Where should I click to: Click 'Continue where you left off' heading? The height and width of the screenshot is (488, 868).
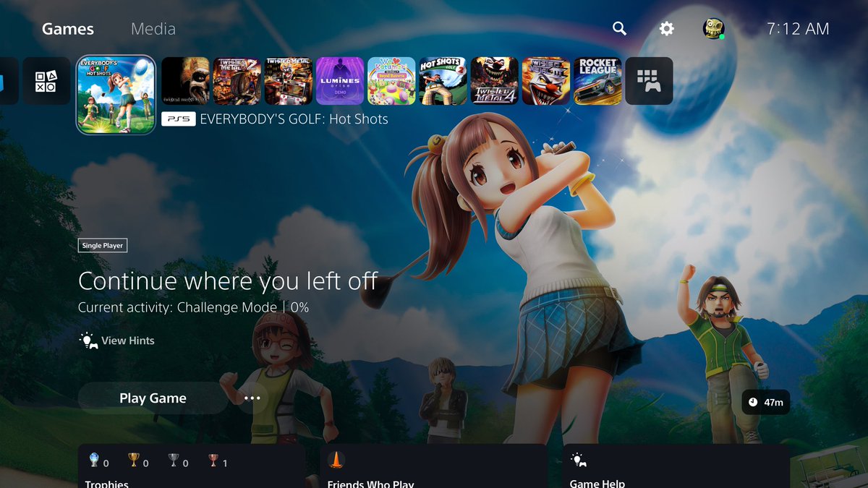[228, 281]
